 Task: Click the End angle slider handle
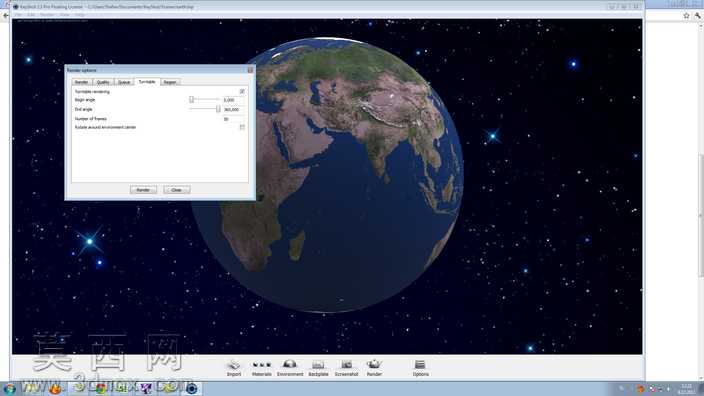(218, 109)
